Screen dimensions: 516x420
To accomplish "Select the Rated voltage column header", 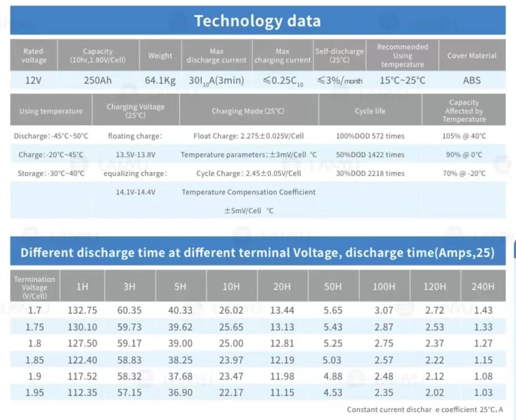I will click(x=34, y=55).
